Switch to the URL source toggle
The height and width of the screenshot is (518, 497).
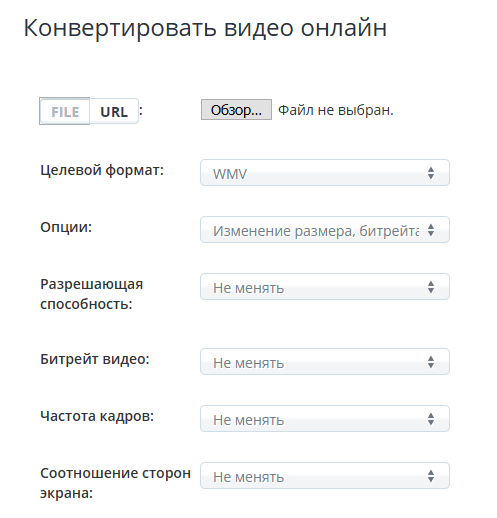point(114,111)
